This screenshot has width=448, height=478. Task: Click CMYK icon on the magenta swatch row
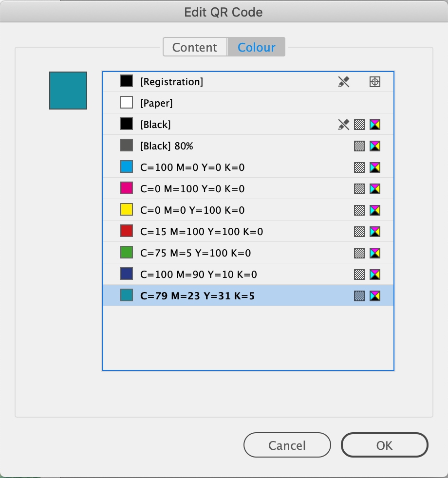375,189
